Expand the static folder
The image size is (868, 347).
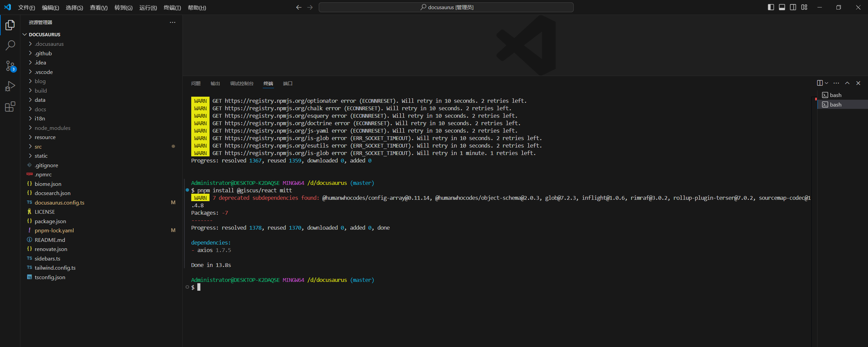pos(101,156)
